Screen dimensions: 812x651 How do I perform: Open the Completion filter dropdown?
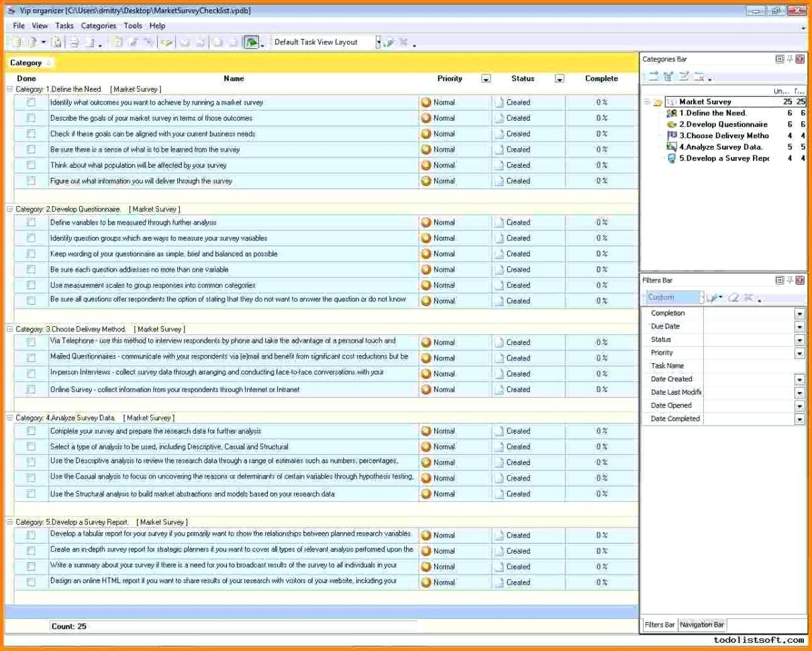799,313
